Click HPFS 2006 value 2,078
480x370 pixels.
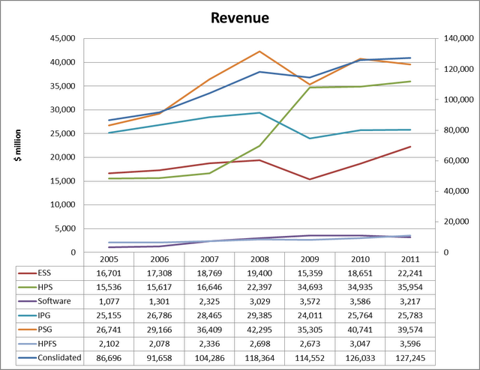coord(159,344)
